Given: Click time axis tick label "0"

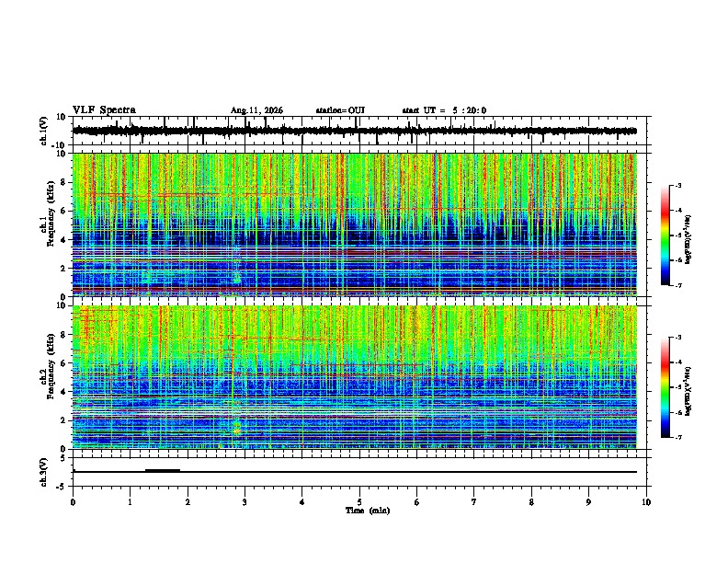Looking at the screenshot, I should (x=73, y=502).
